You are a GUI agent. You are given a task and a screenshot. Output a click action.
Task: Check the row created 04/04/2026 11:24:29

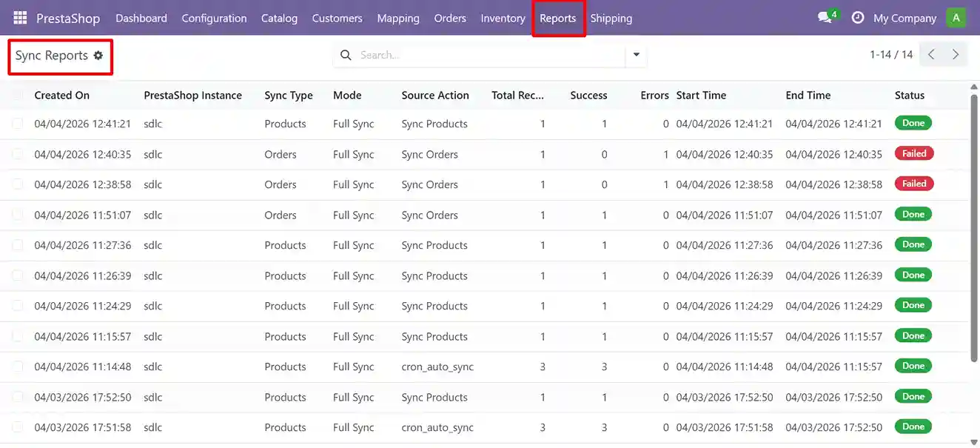tap(17, 306)
